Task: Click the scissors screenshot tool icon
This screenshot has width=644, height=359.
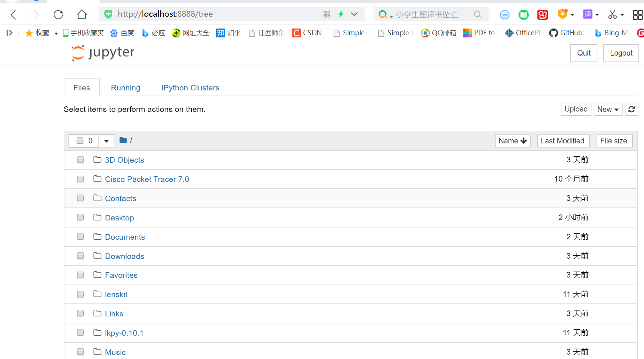Action: [613, 14]
